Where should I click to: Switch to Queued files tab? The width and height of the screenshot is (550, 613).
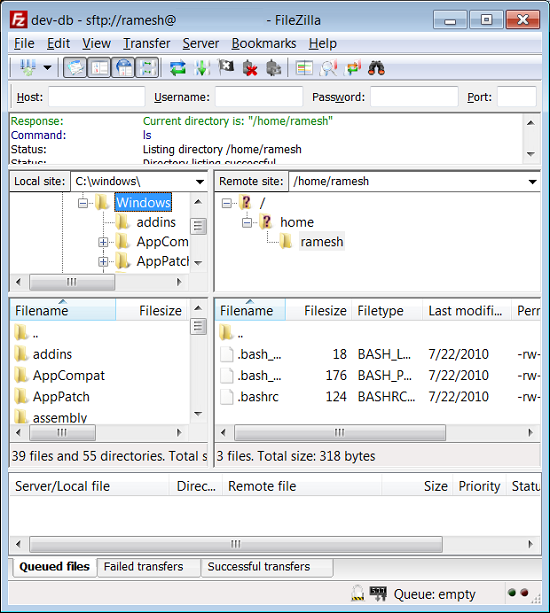point(54,566)
